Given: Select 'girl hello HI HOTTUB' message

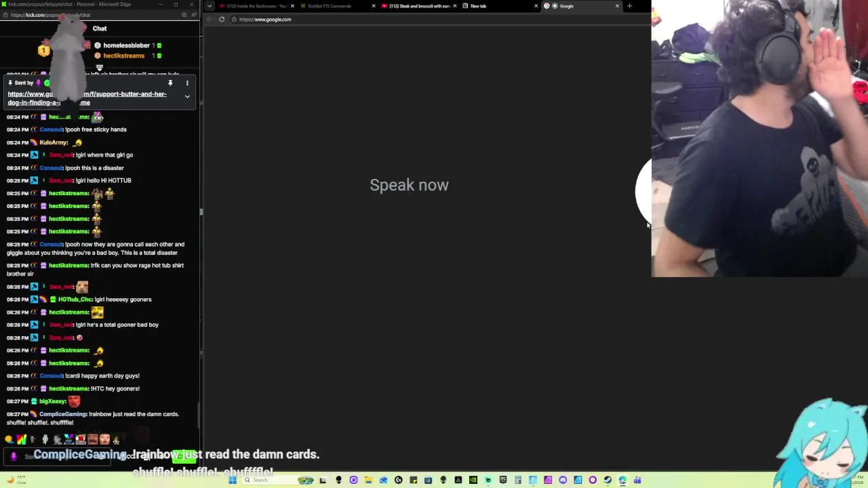Looking at the screenshot, I should click(x=104, y=181).
